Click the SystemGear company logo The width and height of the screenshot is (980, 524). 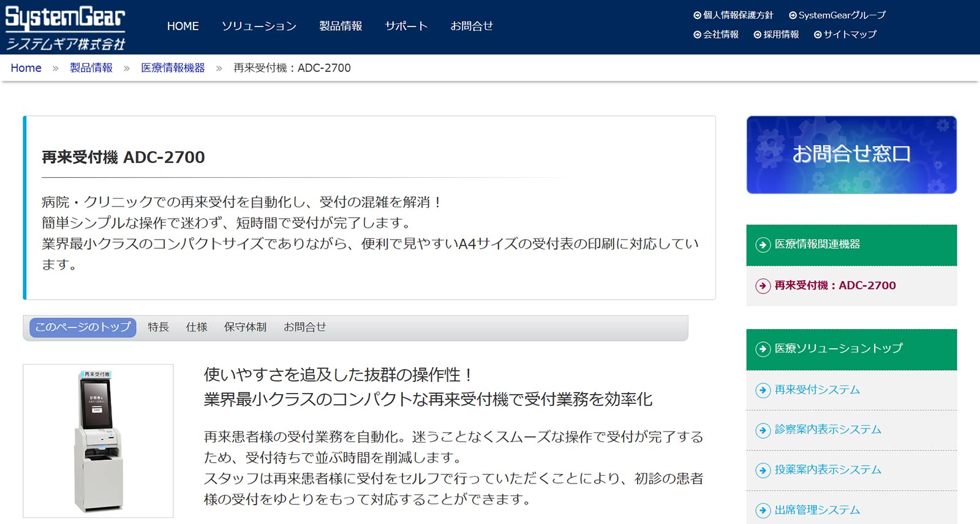click(65, 28)
